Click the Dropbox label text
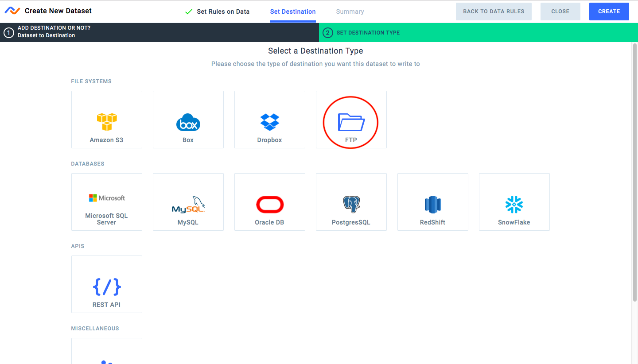Image resolution: width=638 pixels, height=364 pixels. click(270, 140)
